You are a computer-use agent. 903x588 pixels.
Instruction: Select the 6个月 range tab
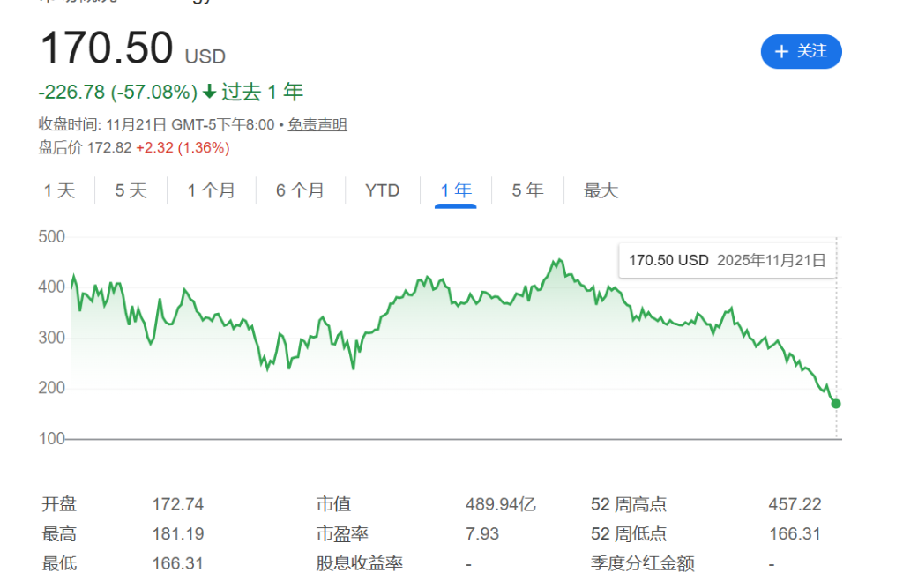point(300,190)
